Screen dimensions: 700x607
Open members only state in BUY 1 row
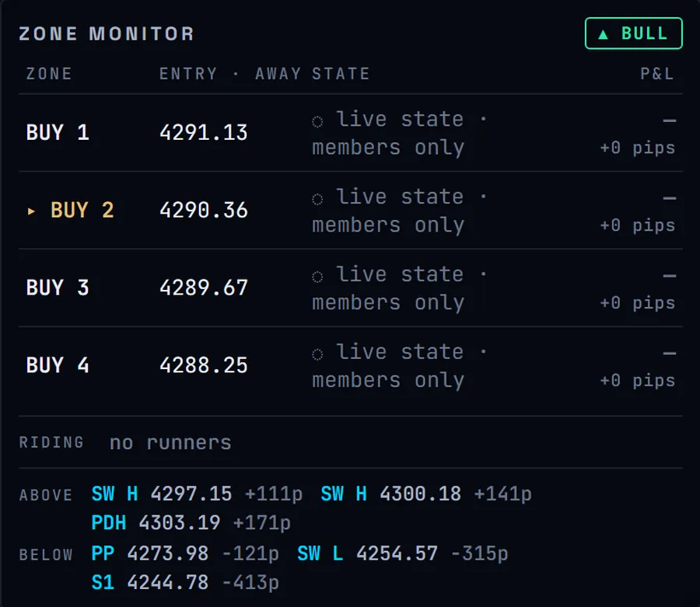(388, 148)
